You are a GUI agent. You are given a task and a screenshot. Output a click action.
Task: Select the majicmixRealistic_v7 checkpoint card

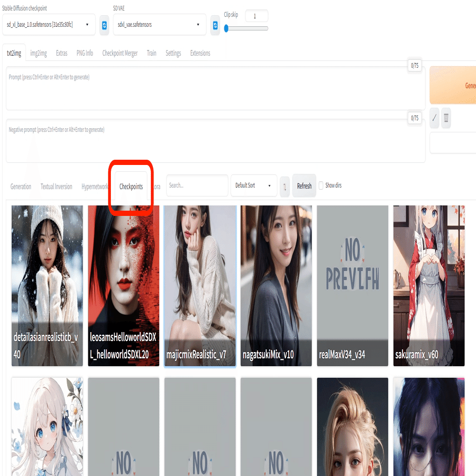pos(200,286)
